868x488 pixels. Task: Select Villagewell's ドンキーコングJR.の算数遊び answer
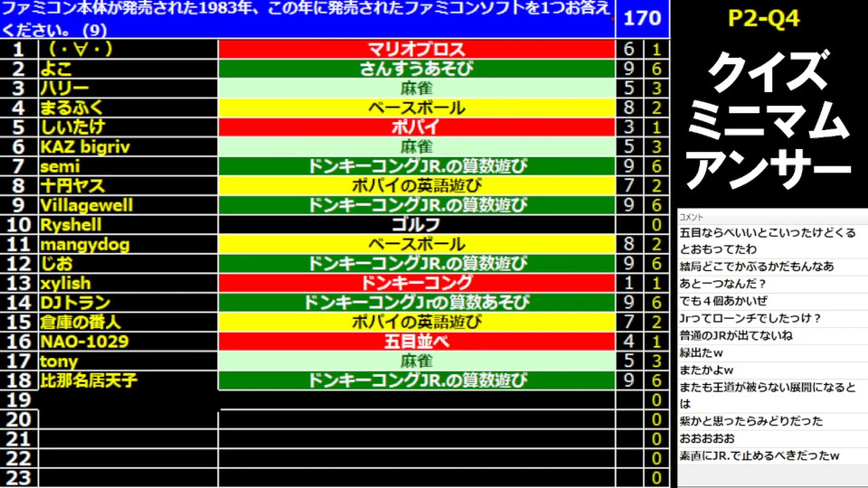tap(416, 205)
